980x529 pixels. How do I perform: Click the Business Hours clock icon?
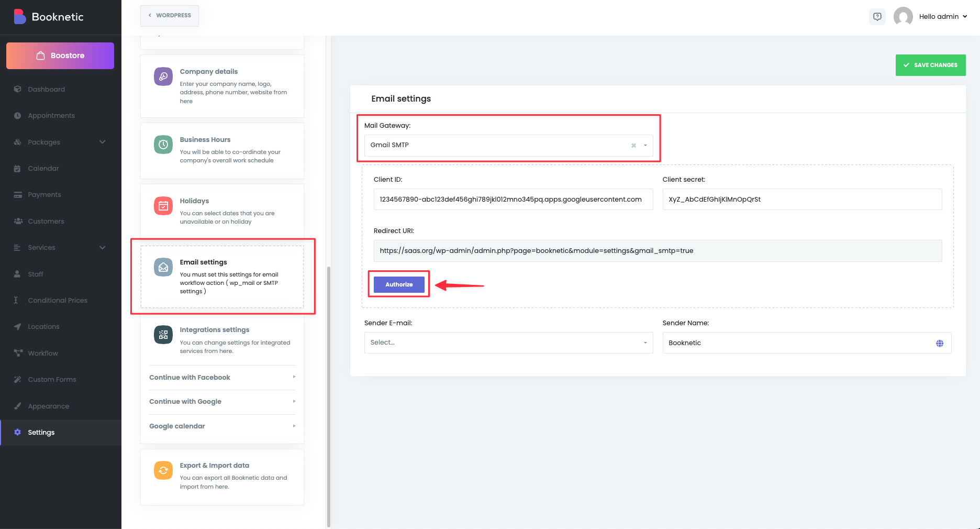pos(163,145)
